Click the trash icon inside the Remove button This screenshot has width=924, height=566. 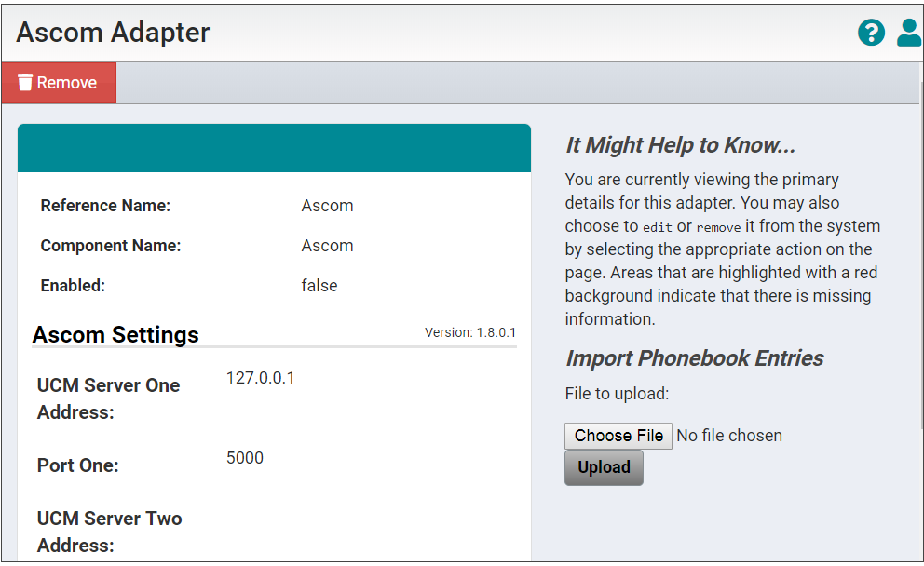(27, 82)
